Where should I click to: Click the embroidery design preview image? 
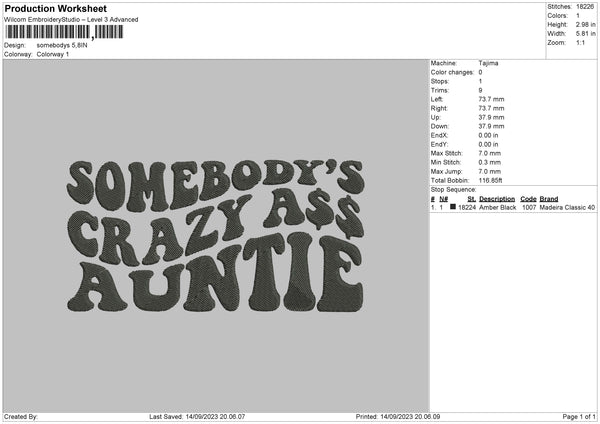(215, 237)
